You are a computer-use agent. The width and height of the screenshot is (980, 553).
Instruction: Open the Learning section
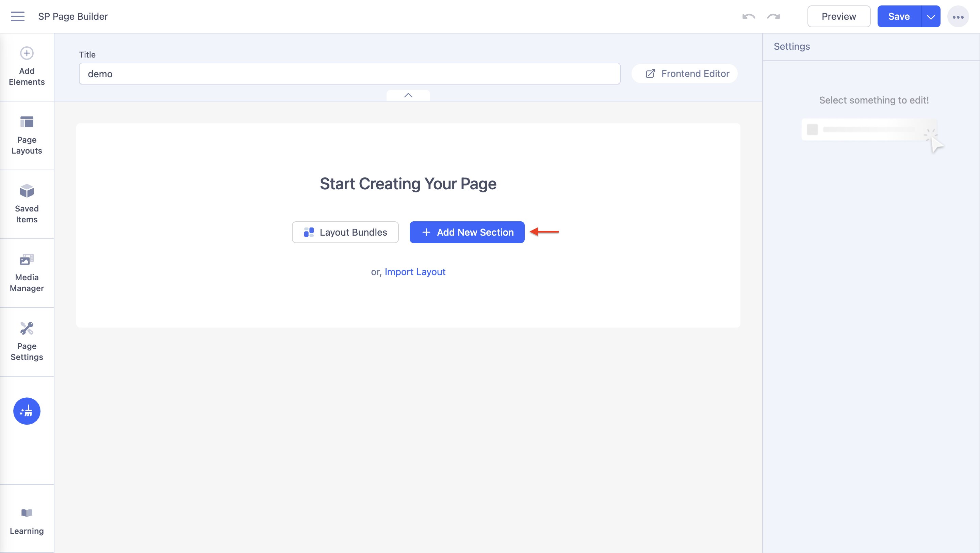coord(27,521)
